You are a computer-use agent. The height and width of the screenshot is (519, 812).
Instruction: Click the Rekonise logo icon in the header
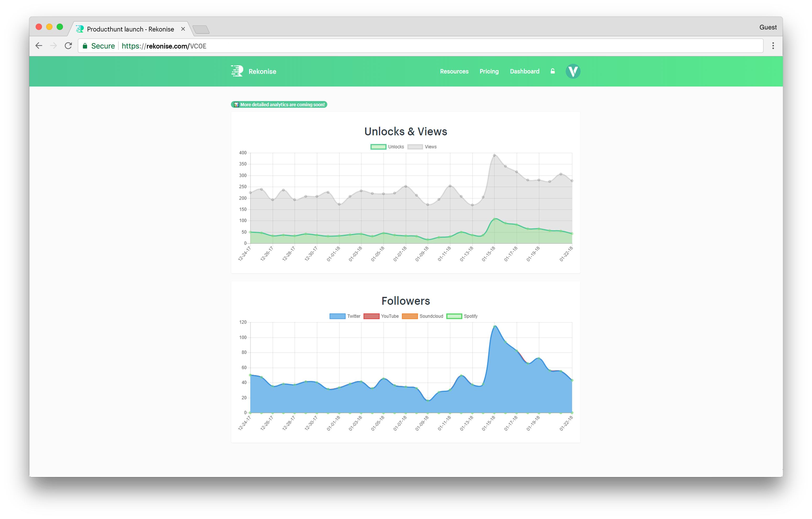(x=237, y=71)
